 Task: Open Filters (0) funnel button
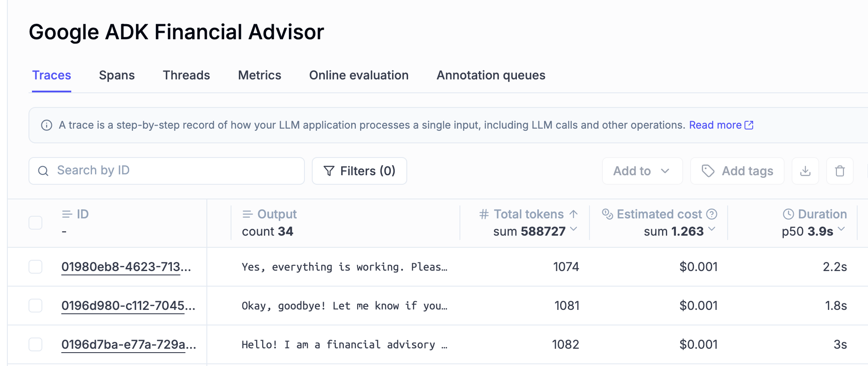[x=359, y=171]
